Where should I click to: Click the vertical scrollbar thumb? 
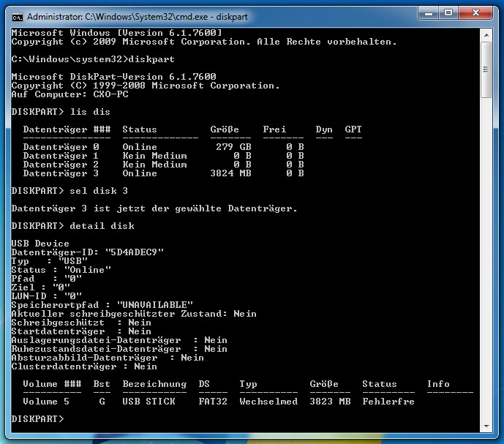[x=486, y=69]
